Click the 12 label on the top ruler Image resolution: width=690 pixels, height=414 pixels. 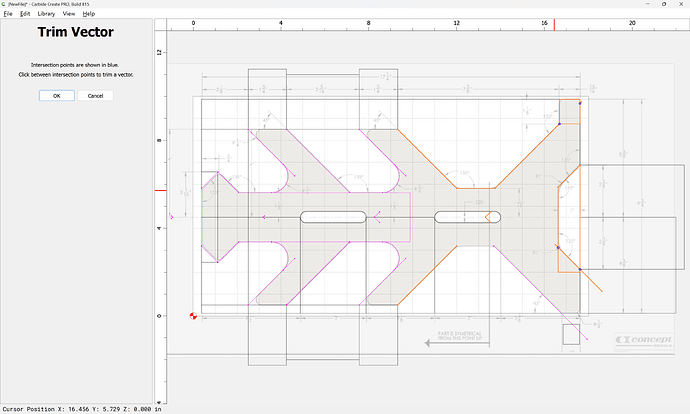(x=457, y=23)
